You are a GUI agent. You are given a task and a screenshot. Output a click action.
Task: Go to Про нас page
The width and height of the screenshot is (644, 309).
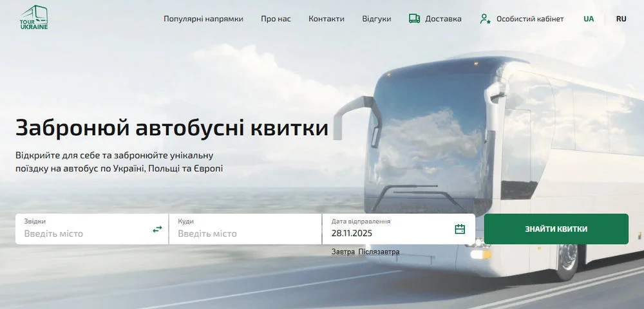276,19
